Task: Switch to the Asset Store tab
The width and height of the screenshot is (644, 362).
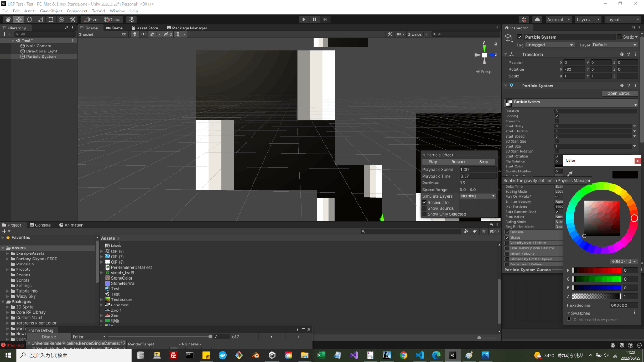Action: [x=144, y=28]
